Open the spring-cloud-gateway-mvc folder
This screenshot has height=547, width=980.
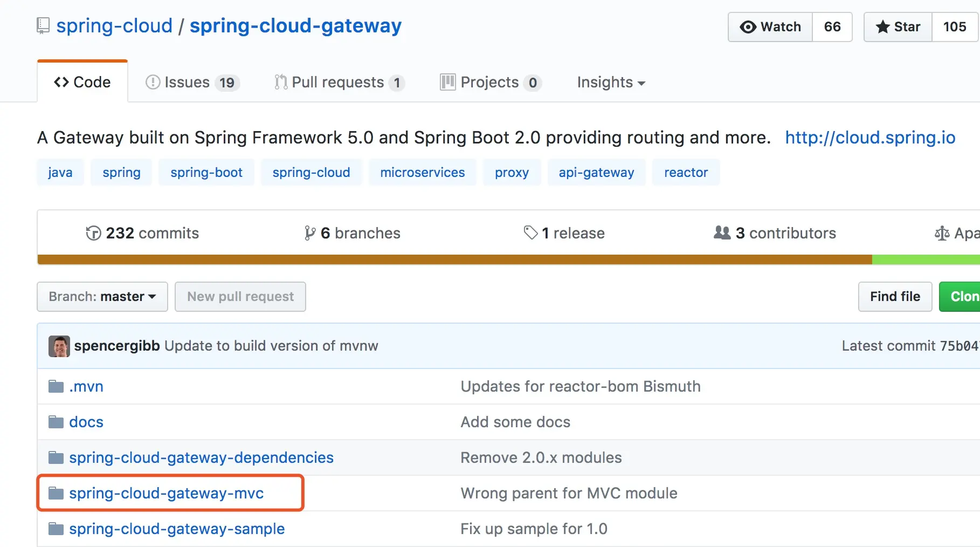click(x=166, y=493)
